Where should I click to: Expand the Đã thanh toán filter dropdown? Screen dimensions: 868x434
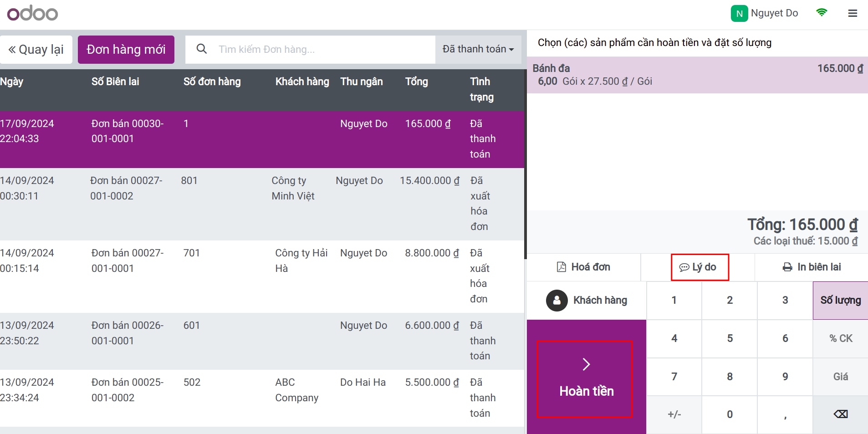click(478, 49)
